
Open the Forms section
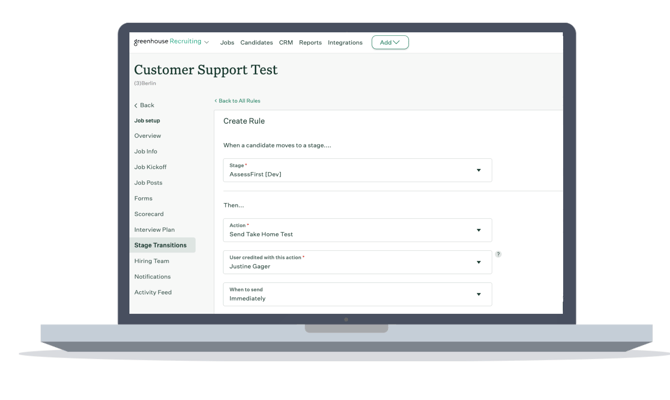click(143, 198)
